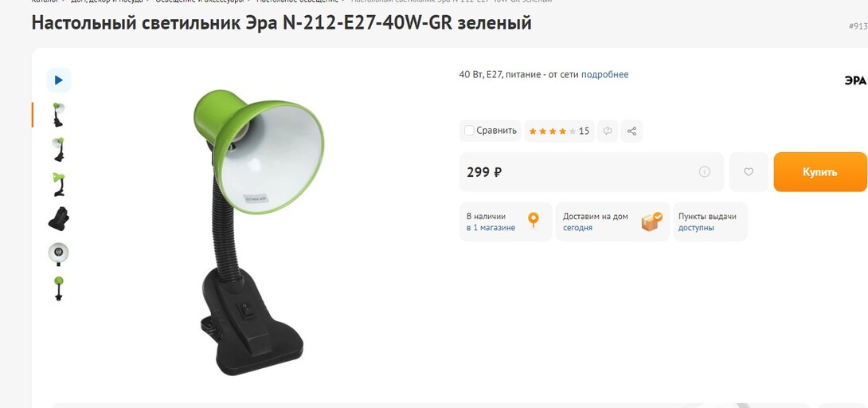Open the 15 reviews star rating

point(559,131)
